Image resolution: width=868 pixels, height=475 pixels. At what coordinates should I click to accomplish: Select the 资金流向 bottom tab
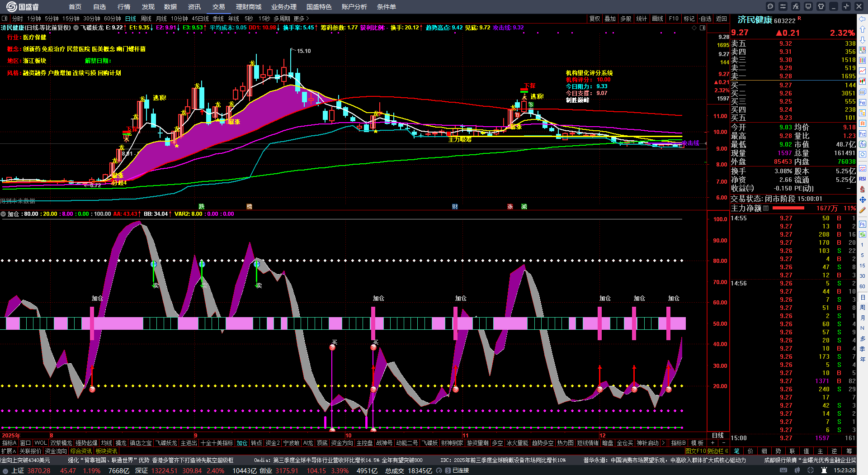point(56,451)
